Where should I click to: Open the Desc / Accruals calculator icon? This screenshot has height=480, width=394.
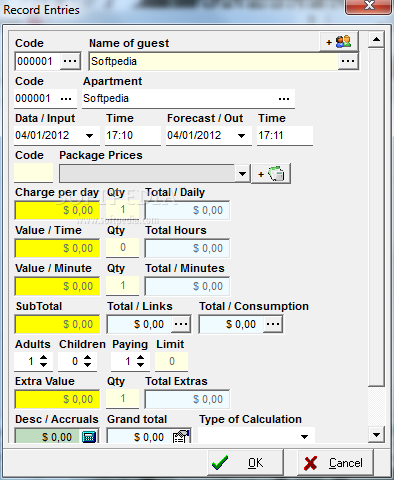pos(89,436)
